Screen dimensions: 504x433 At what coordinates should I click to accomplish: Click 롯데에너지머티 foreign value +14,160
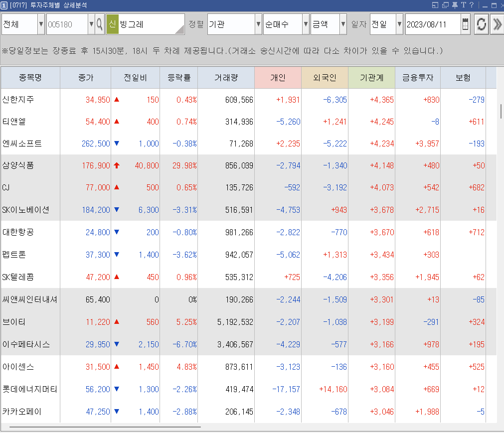(x=334, y=389)
